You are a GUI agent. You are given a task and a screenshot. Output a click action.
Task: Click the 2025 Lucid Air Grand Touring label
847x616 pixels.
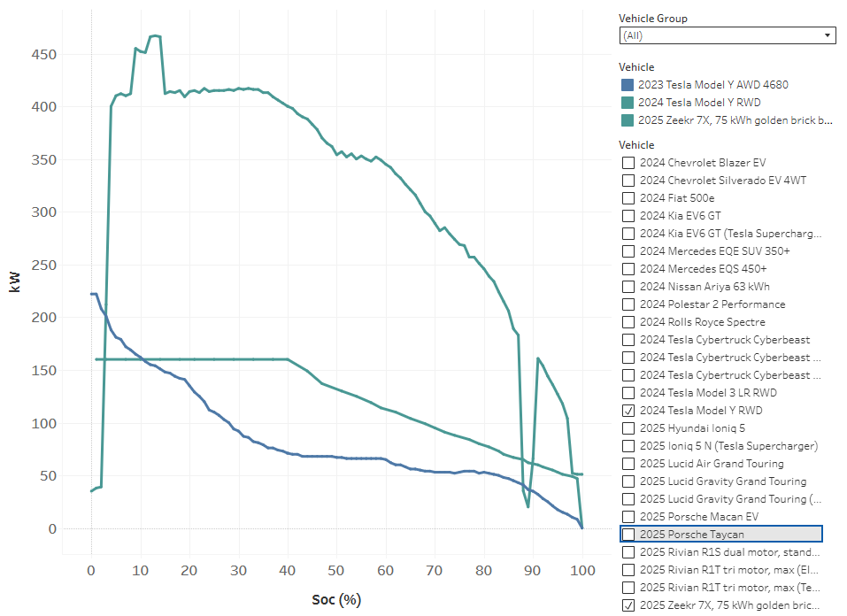point(712,464)
